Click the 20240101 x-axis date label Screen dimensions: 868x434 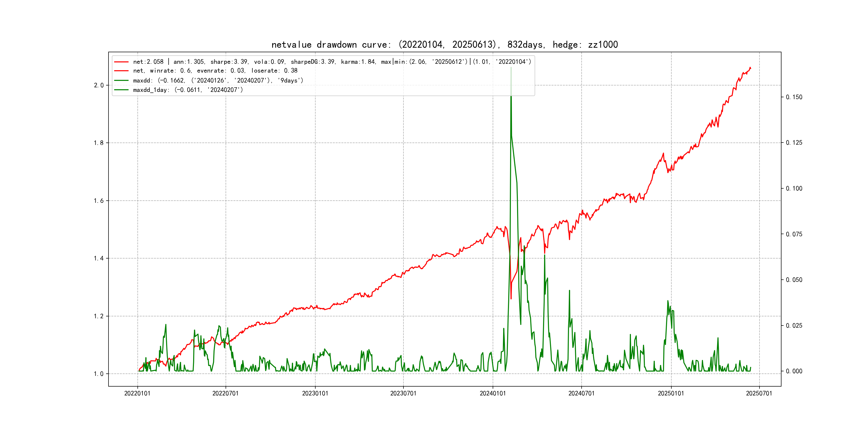point(493,394)
